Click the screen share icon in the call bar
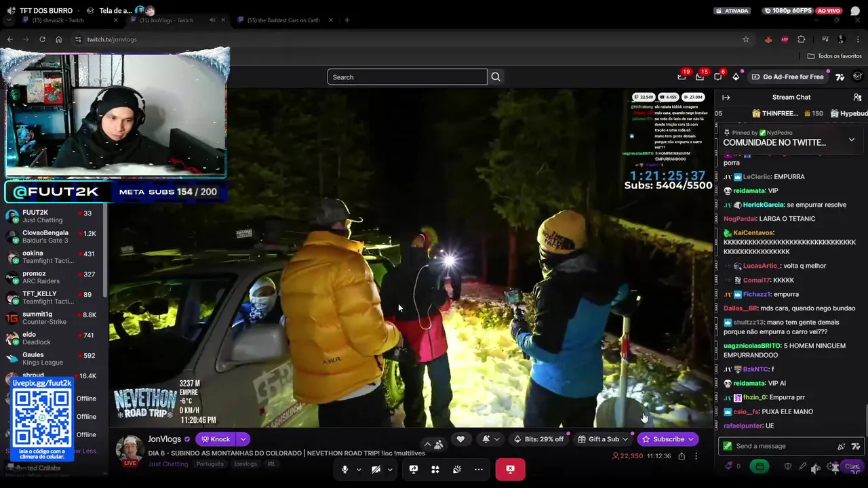 (414, 469)
